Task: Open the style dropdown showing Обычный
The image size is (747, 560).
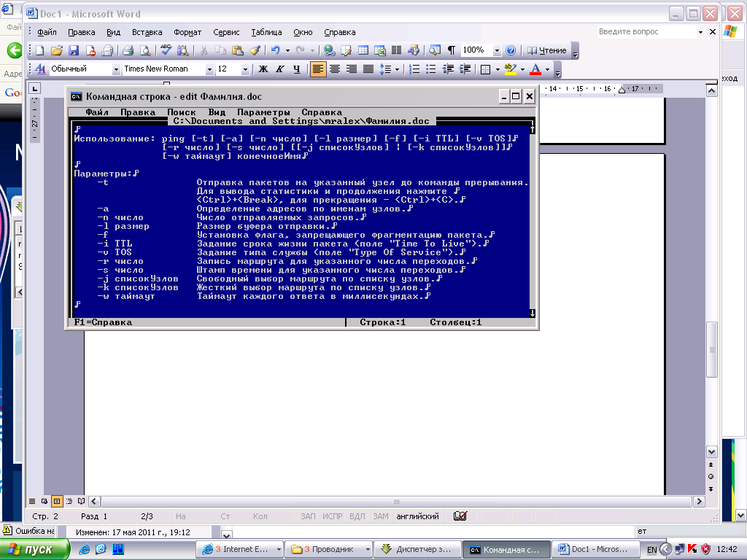Action: (x=115, y=69)
